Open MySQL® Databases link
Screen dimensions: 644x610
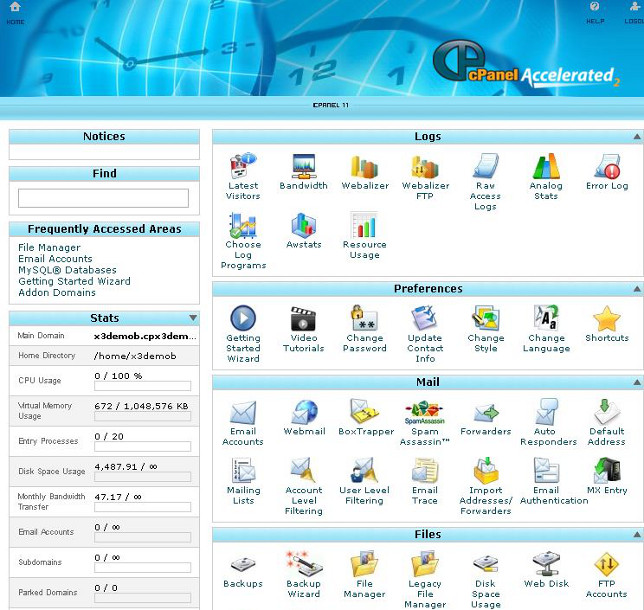[x=67, y=270]
